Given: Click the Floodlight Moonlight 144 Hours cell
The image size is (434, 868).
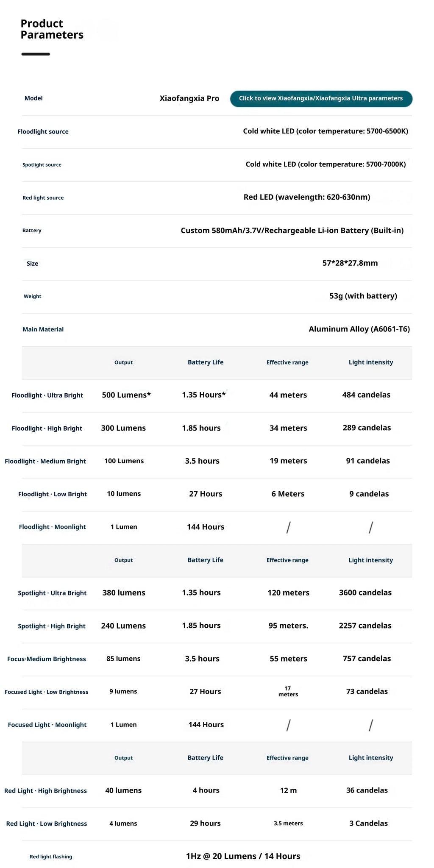Looking at the screenshot, I should point(206,527).
